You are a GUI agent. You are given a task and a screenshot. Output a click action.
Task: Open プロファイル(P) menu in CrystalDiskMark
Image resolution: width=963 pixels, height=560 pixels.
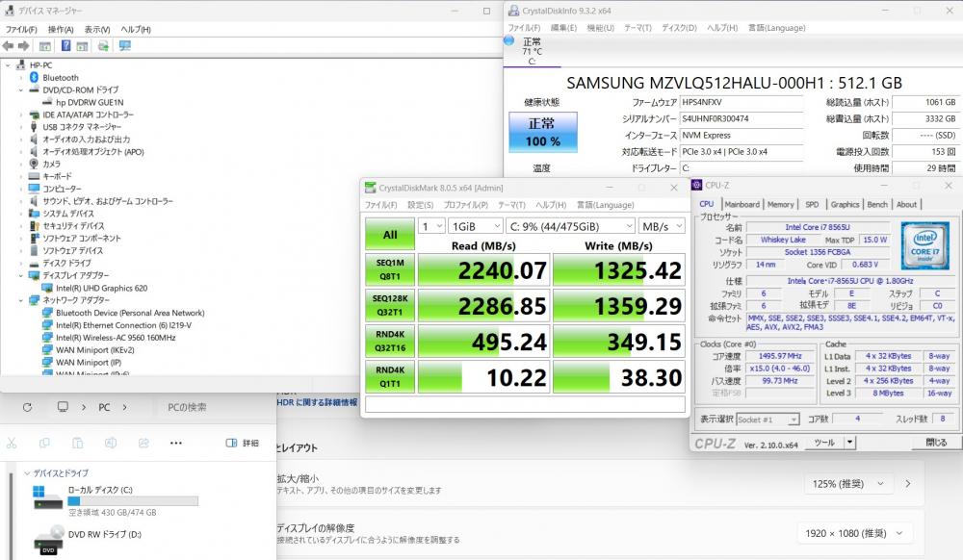(465, 205)
